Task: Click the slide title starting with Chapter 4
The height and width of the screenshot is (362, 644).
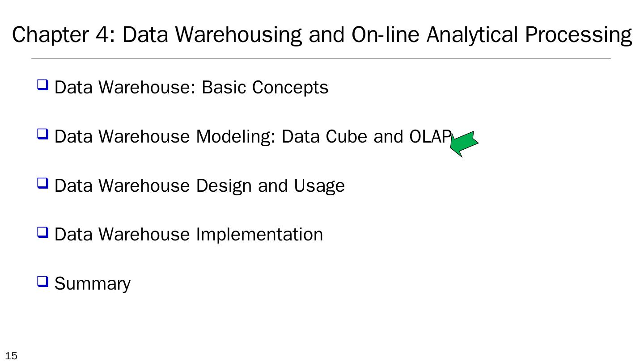Action: click(322, 34)
